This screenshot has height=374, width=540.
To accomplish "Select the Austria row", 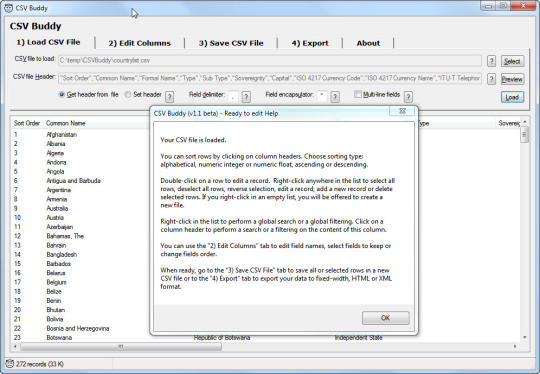I will [55, 218].
